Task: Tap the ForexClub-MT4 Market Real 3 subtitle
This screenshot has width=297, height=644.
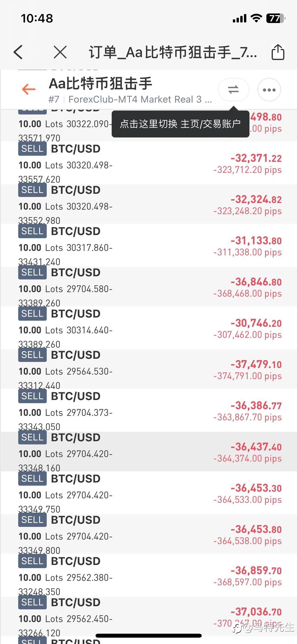Action: 140,99
